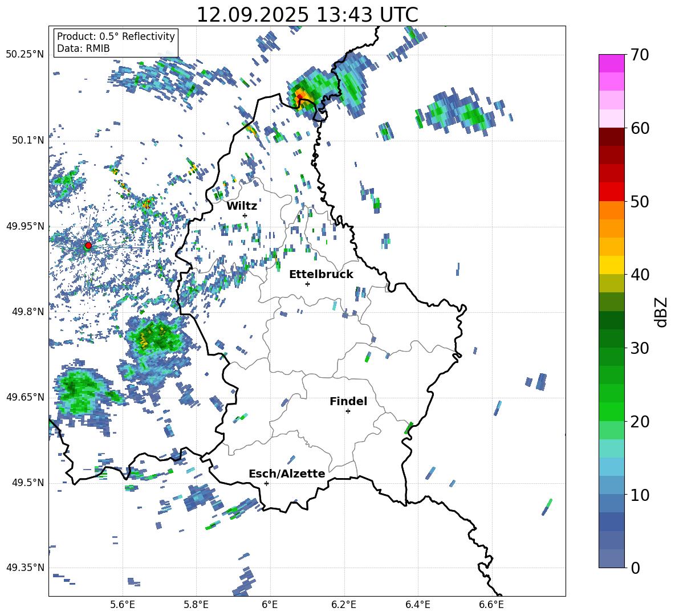Screen dimensions: 675x616
Task: Click the colorbar 40 tick label
Action: 640,275
